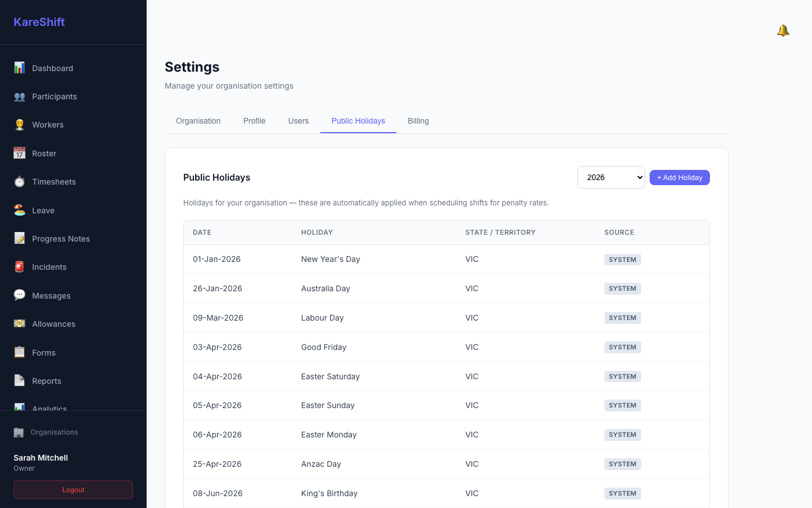Click the Progress Notes memo icon
The image size is (812, 508).
[19, 238]
